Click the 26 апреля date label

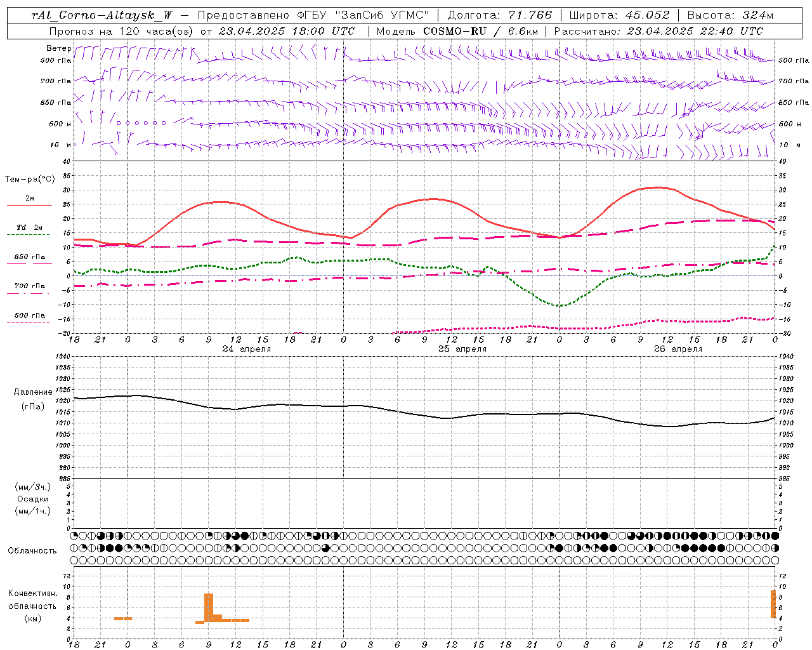(x=678, y=349)
